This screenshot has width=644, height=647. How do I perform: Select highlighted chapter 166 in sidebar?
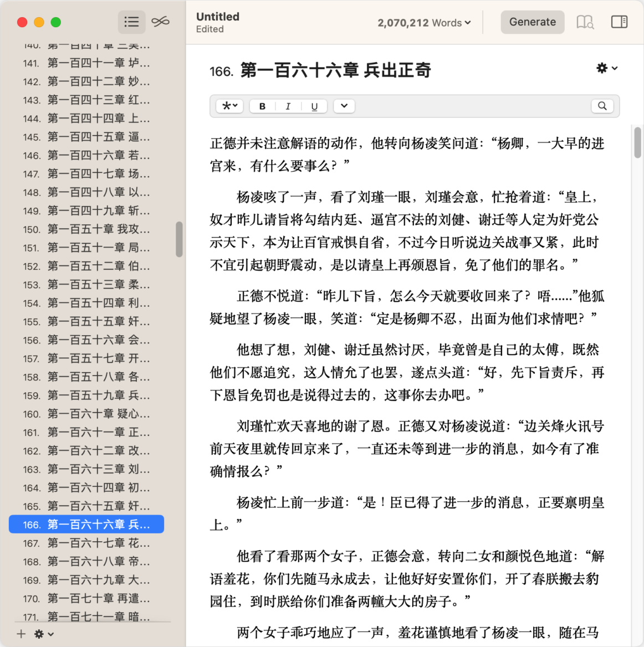[x=86, y=525]
